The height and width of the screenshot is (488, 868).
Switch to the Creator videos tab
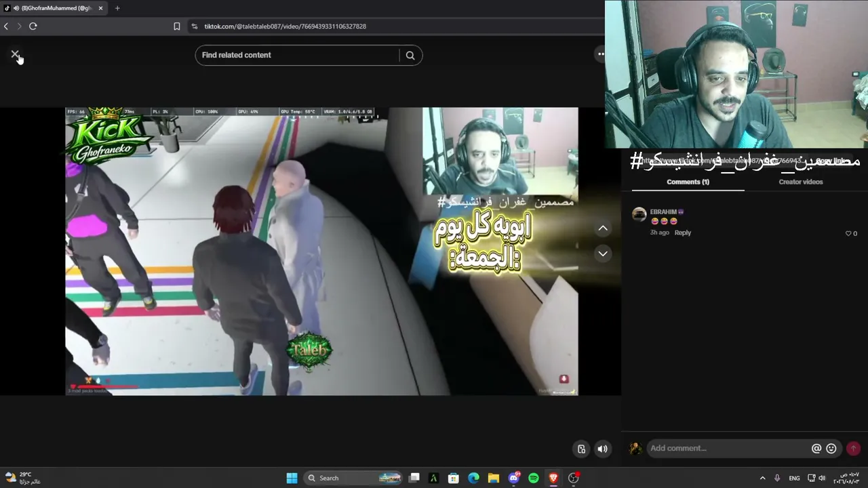[x=800, y=182]
